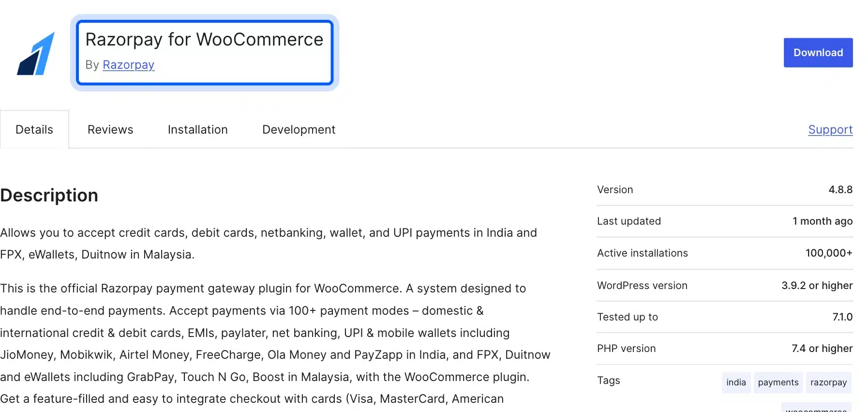Open the Razorpay author link

pyautogui.click(x=128, y=65)
